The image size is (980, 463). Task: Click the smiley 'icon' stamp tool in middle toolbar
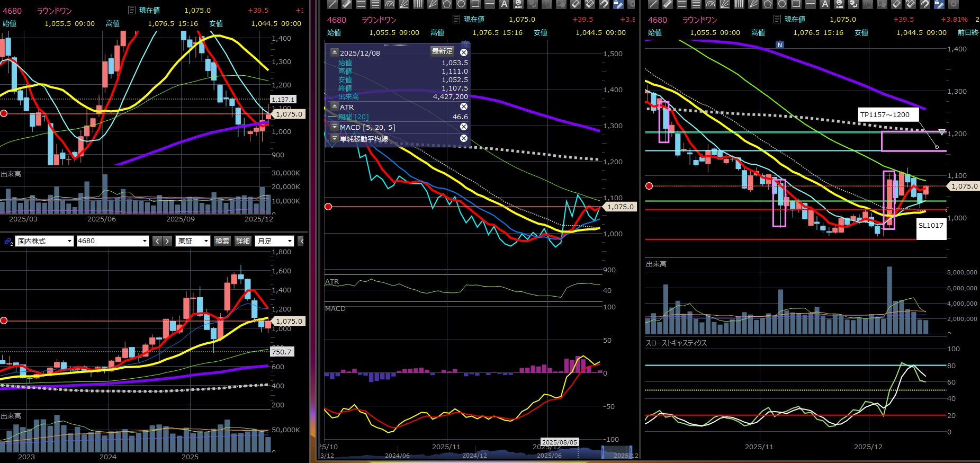(518, 4)
